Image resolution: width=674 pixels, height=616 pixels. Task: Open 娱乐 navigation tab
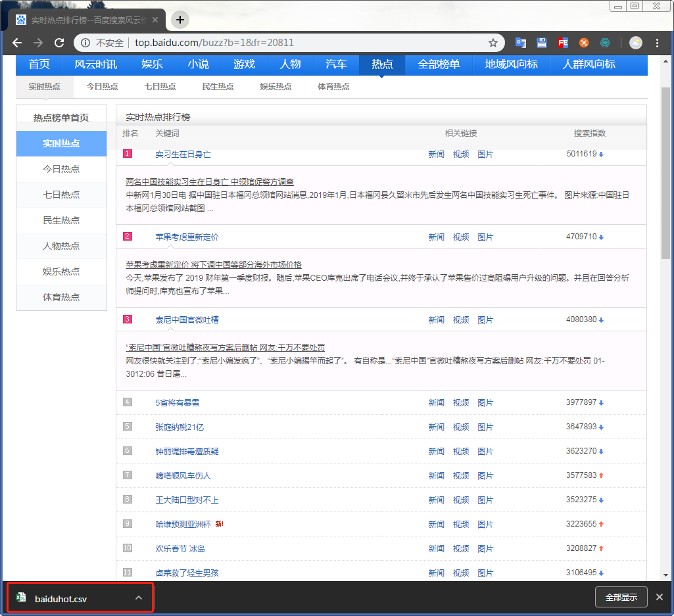click(x=152, y=64)
